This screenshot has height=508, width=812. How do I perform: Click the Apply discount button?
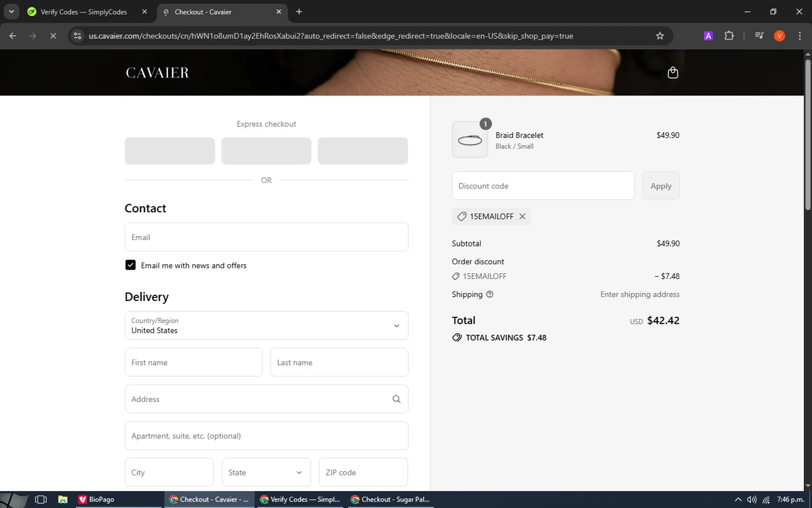[x=661, y=186]
